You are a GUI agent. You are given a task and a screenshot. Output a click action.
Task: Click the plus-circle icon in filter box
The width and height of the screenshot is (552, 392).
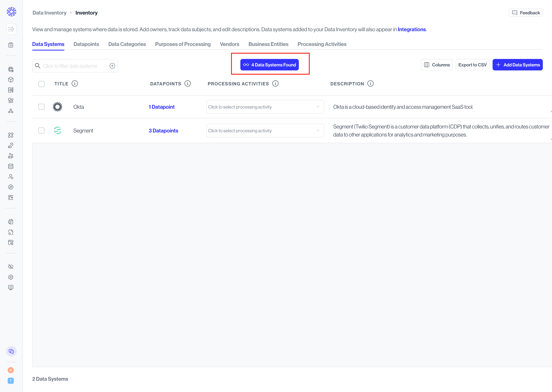click(112, 66)
